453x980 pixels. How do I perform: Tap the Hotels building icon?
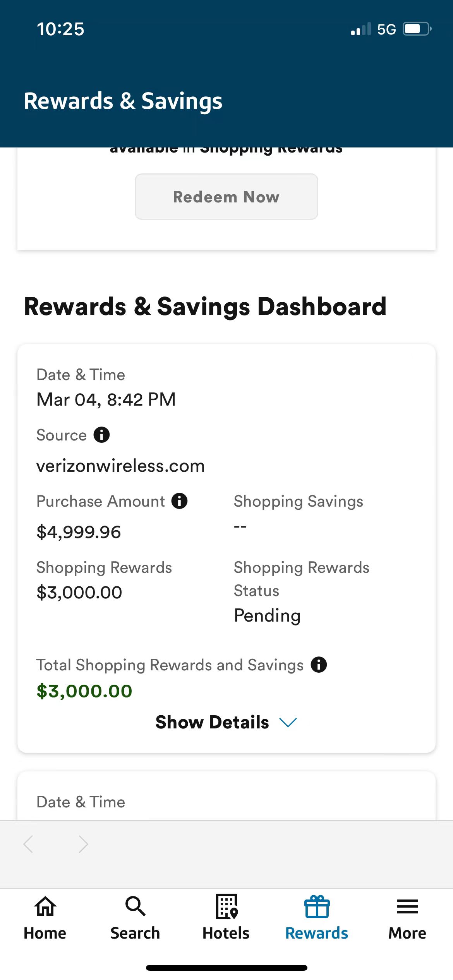(226, 906)
